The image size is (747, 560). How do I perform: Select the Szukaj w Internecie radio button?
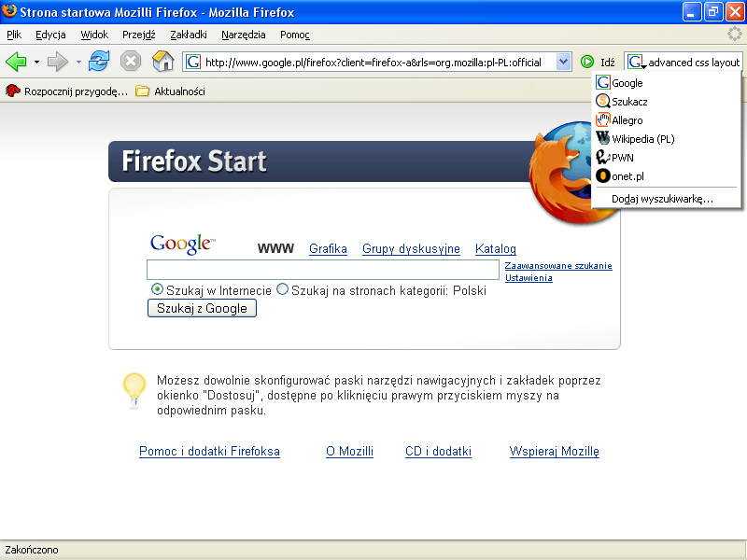[157, 289]
